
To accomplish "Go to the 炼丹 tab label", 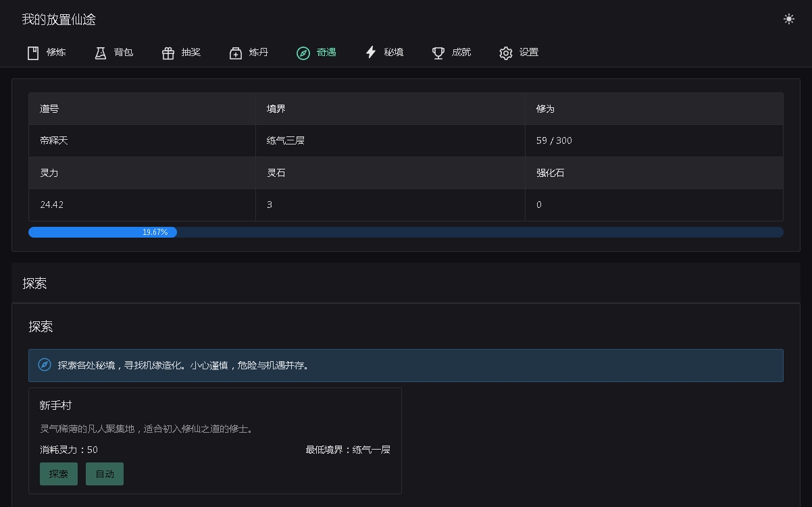I will (x=259, y=53).
